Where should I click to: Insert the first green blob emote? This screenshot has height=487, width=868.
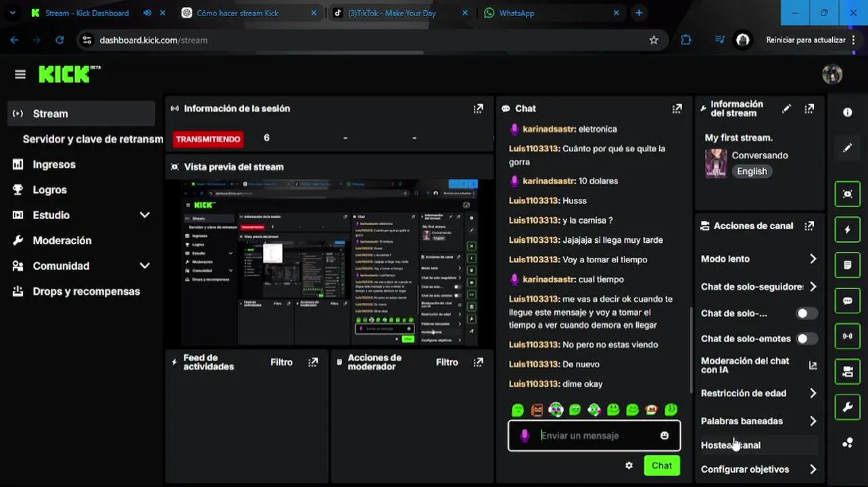coord(518,410)
